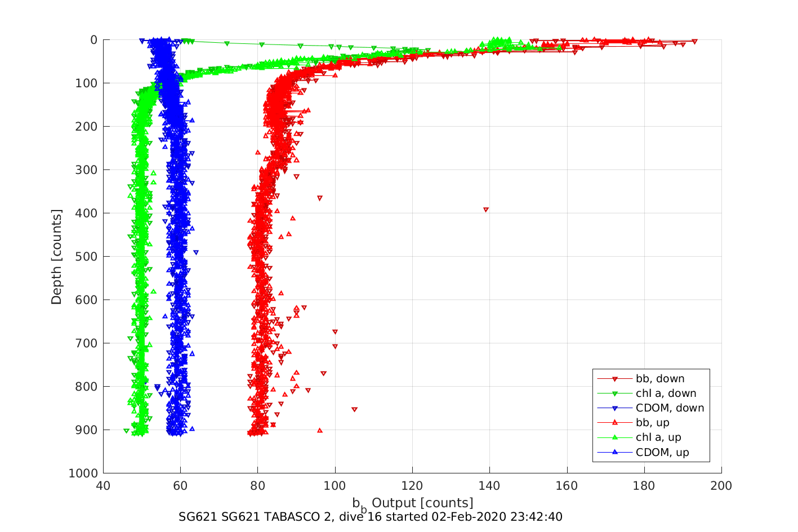Click the 'bb Output [counts]' x-axis label
Image resolution: width=798 pixels, height=532 pixels.
click(413, 503)
